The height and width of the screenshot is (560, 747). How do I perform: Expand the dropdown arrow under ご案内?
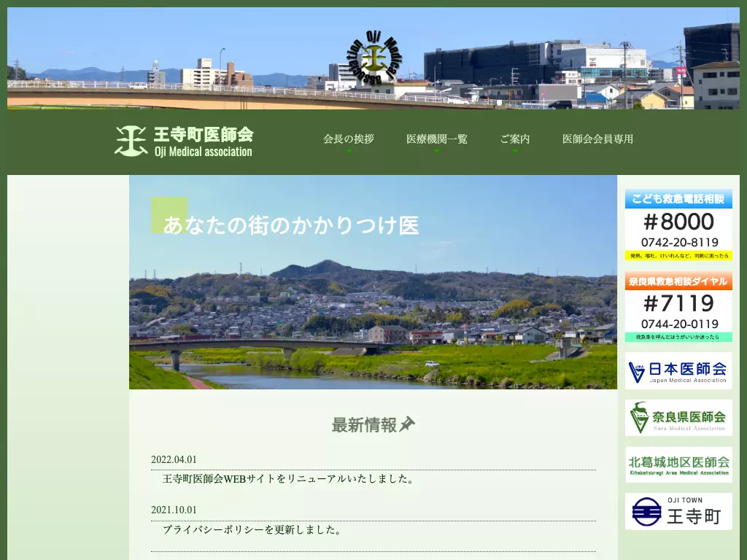pyautogui.click(x=514, y=151)
